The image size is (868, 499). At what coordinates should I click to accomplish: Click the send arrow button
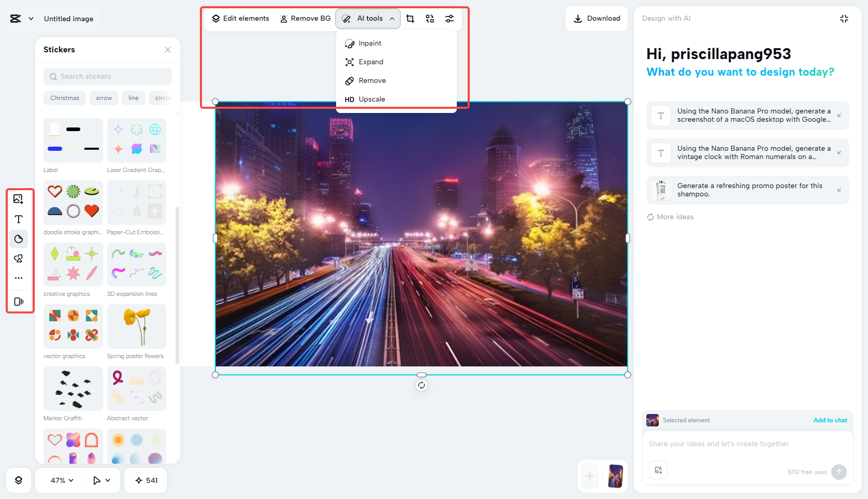tap(839, 472)
